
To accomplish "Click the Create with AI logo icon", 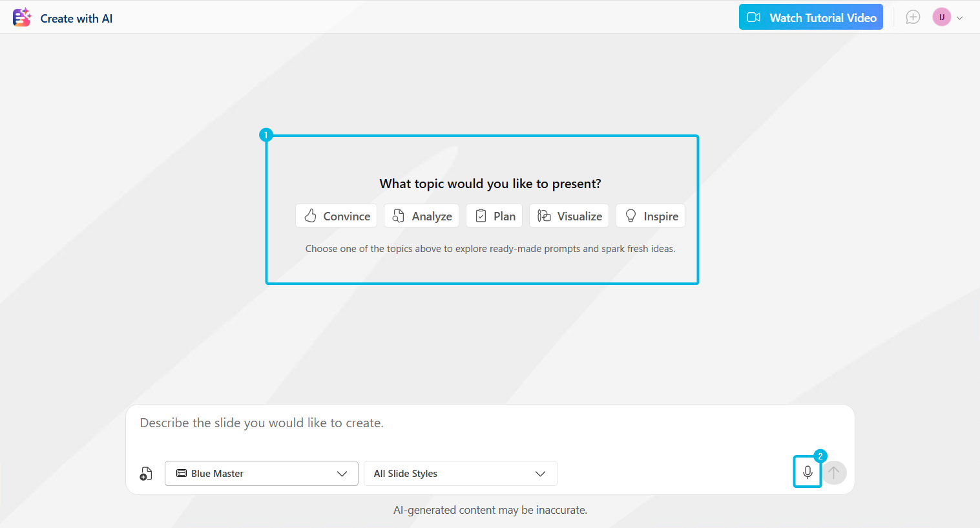I will click(x=22, y=17).
